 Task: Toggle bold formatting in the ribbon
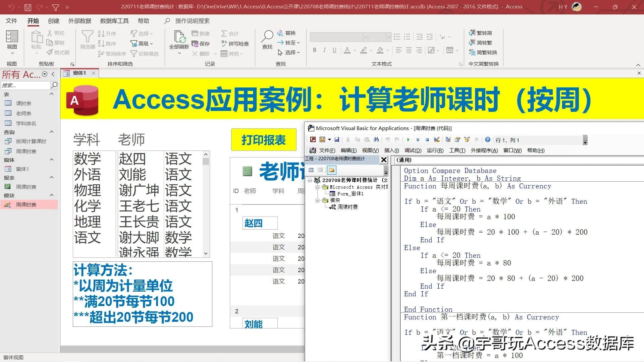coord(315,50)
